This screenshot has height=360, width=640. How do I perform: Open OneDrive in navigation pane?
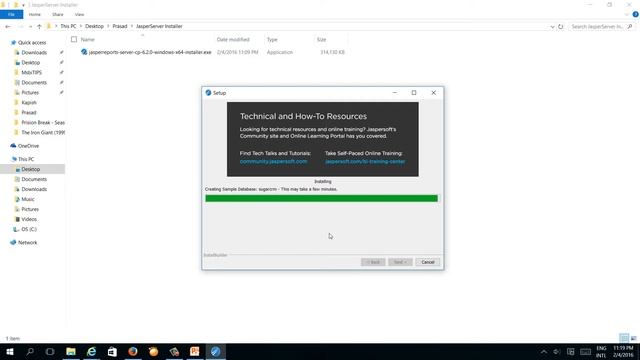(x=28, y=146)
